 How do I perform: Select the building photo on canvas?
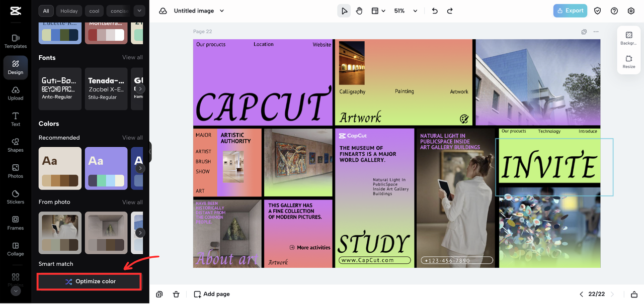pos(538,82)
